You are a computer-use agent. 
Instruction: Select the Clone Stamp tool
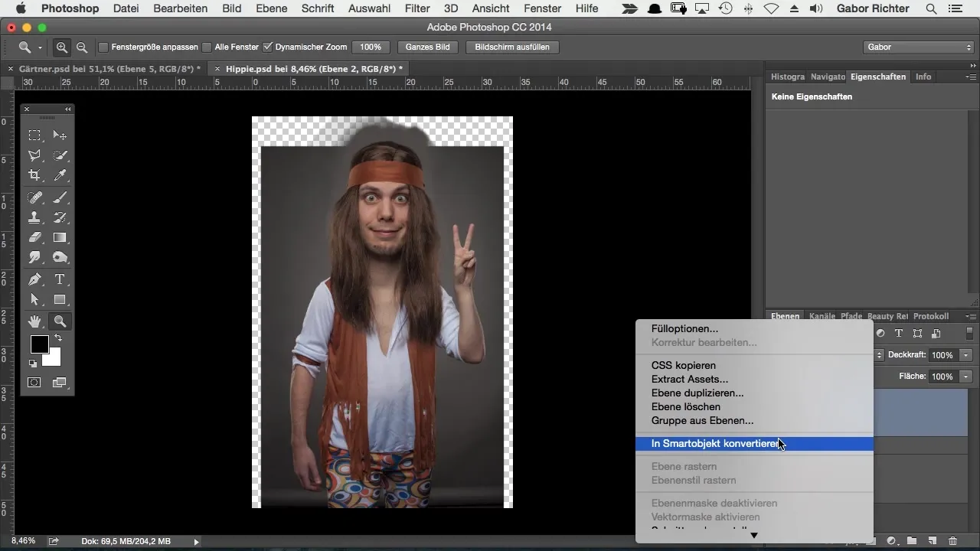[34, 217]
